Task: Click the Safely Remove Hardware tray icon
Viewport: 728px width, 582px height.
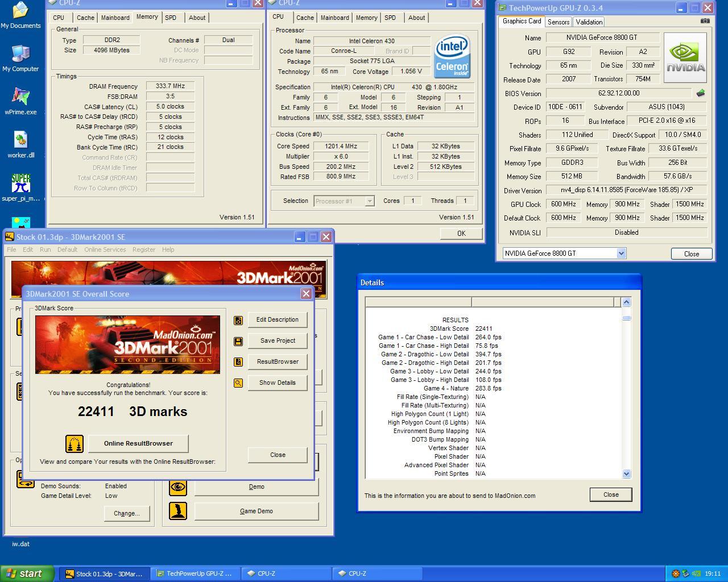Action: tap(686, 573)
